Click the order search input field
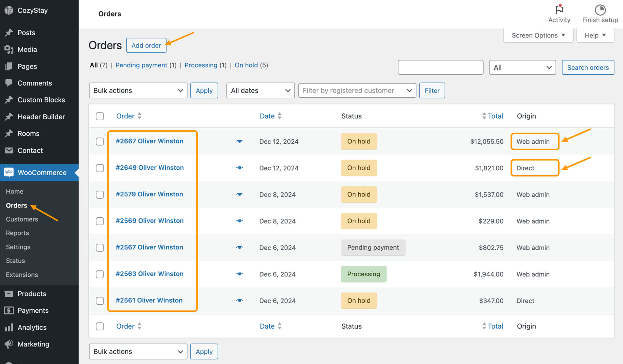623x364 pixels. [x=440, y=67]
